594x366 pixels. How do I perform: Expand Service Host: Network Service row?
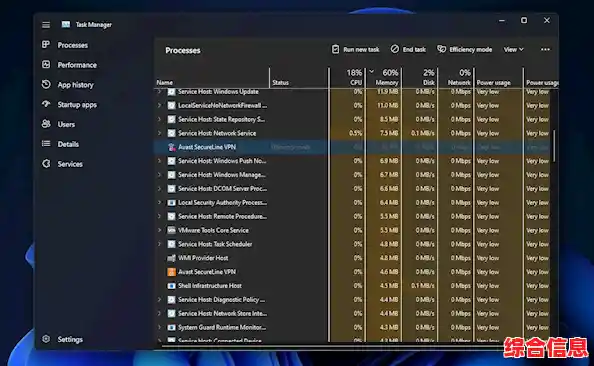coord(159,133)
